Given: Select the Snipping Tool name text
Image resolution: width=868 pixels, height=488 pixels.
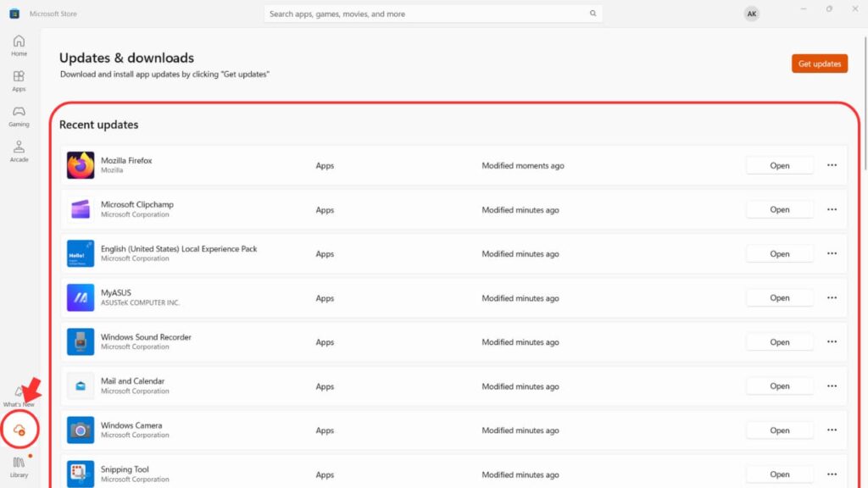Looking at the screenshot, I should point(125,469).
